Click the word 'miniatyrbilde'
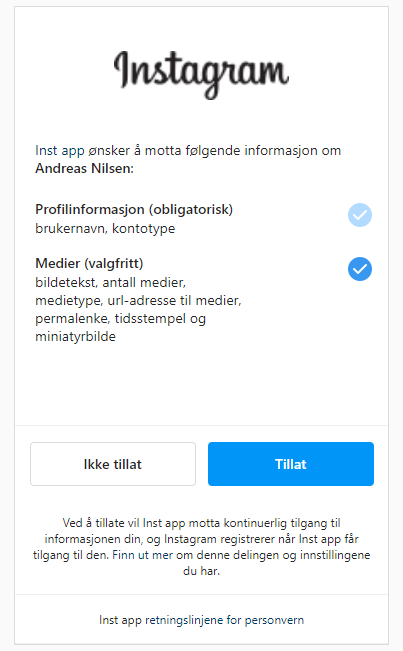Screen dimensions: 403x651 pos(76,336)
